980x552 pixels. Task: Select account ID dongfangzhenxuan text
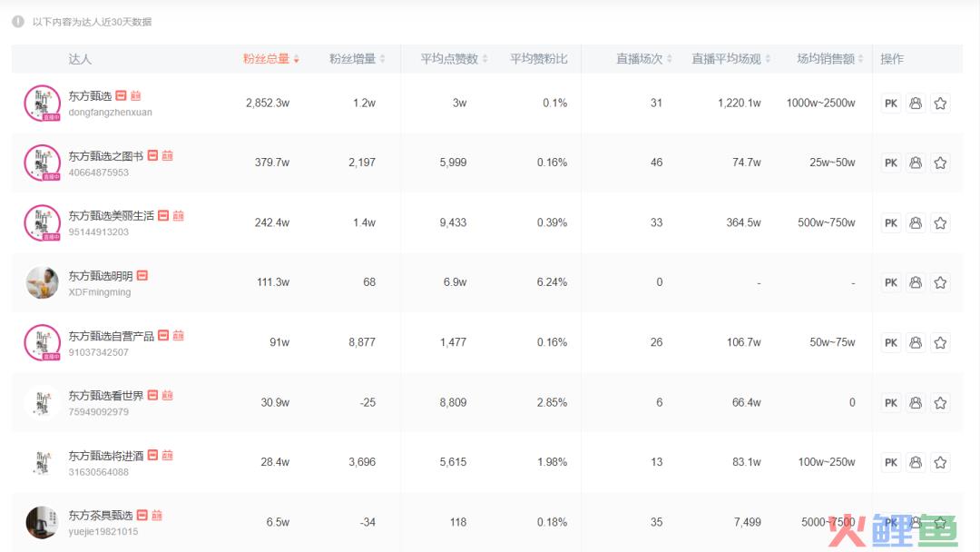[110, 113]
